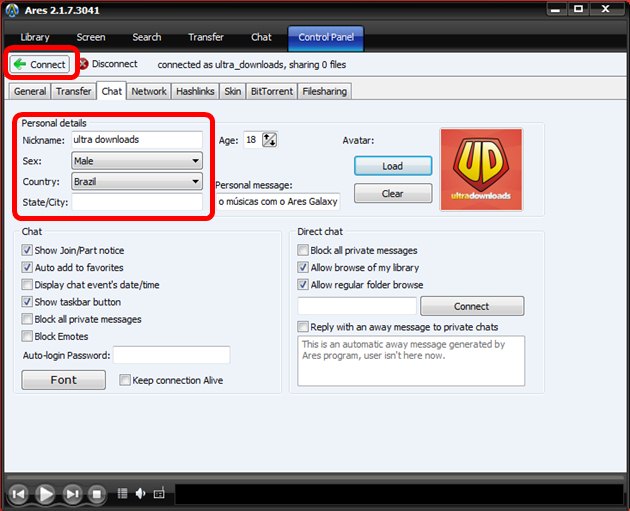Click the Nickname input field
The image size is (630, 511).
point(137,140)
